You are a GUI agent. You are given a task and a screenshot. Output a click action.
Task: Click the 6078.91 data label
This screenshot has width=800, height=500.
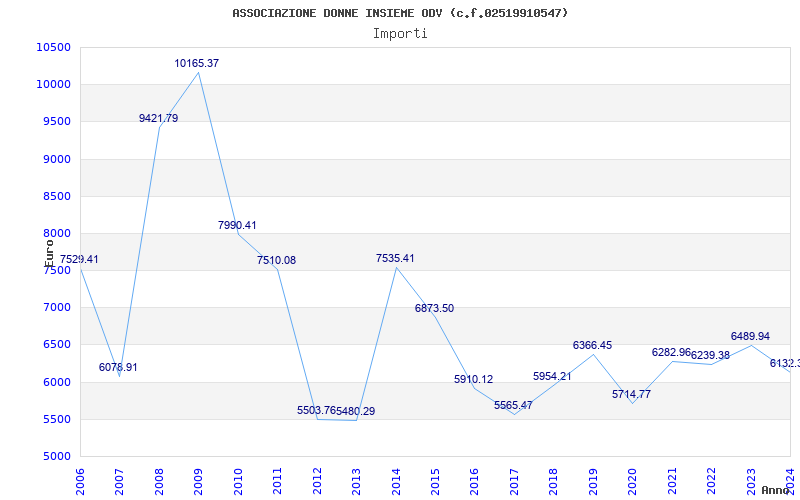tap(118, 367)
